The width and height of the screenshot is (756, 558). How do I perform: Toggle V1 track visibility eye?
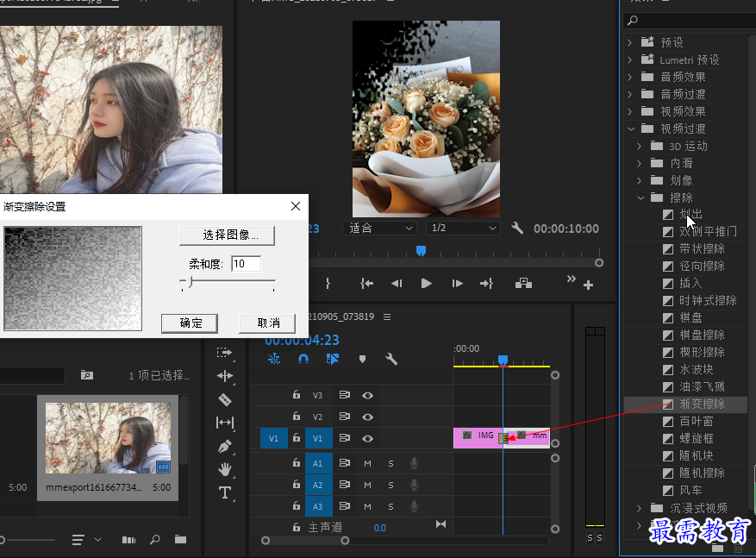tap(367, 438)
